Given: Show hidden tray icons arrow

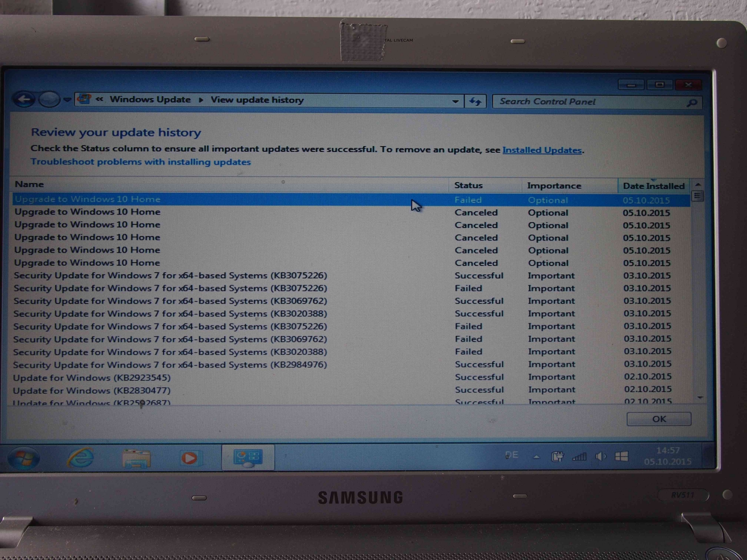Looking at the screenshot, I should pyautogui.click(x=537, y=456).
